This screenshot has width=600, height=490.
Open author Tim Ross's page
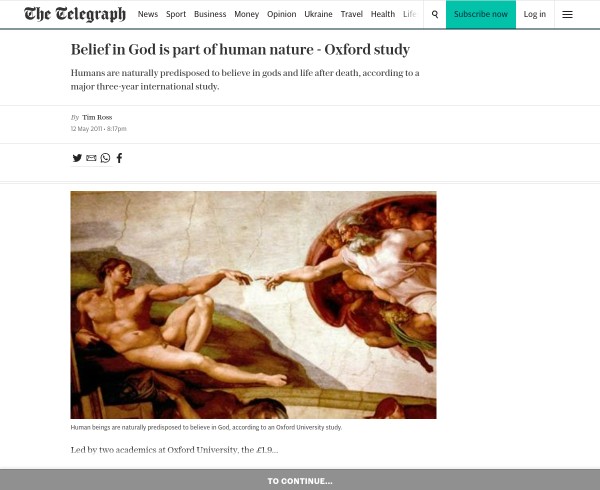97,117
